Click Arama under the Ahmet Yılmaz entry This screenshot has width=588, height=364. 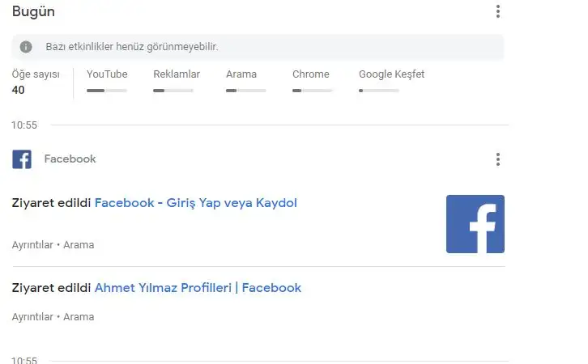[x=79, y=317]
